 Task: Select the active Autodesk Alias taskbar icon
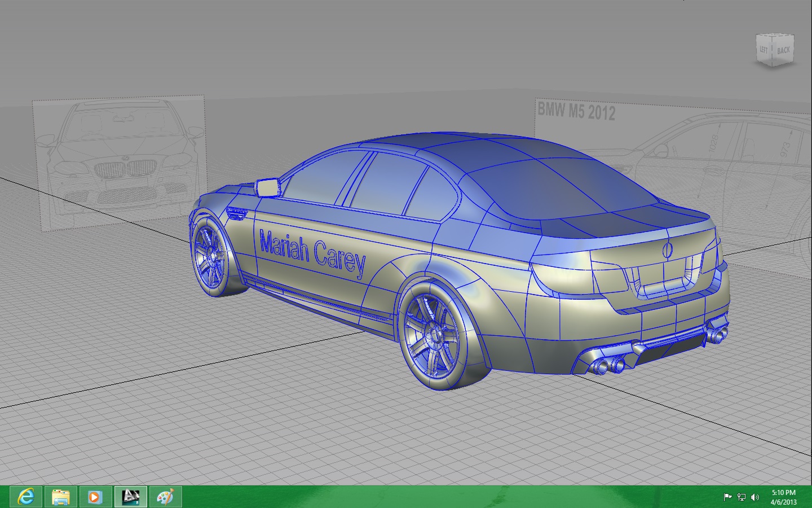(x=131, y=497)
